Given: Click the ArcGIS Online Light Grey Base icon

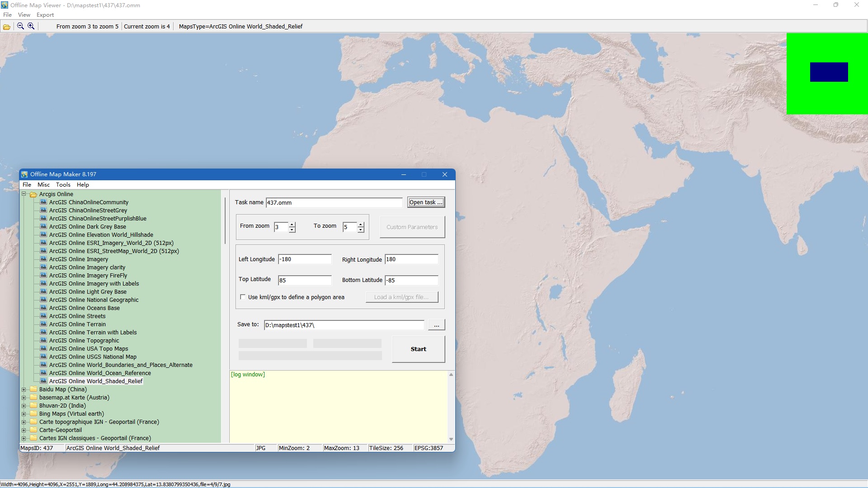Looking at the screenshot, I should point(43,291).
